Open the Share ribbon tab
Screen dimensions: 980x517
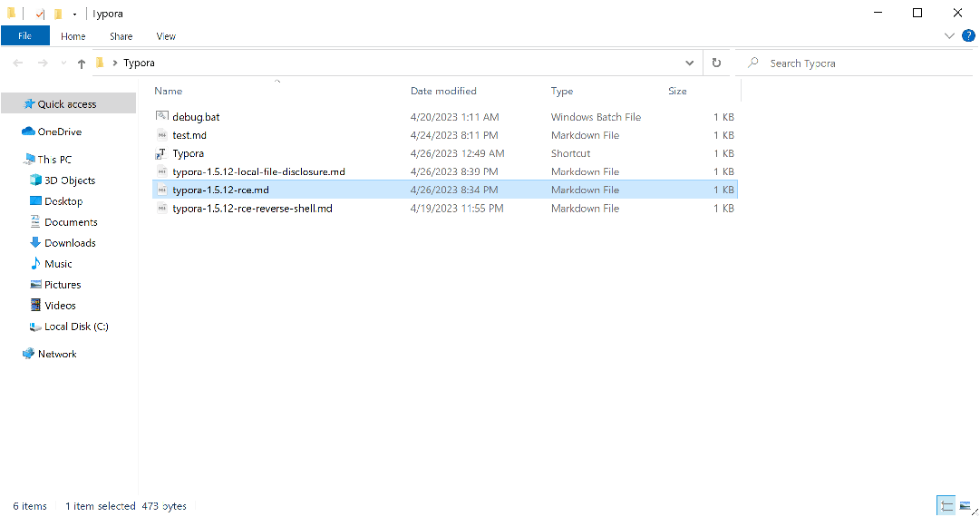point(121,36)
